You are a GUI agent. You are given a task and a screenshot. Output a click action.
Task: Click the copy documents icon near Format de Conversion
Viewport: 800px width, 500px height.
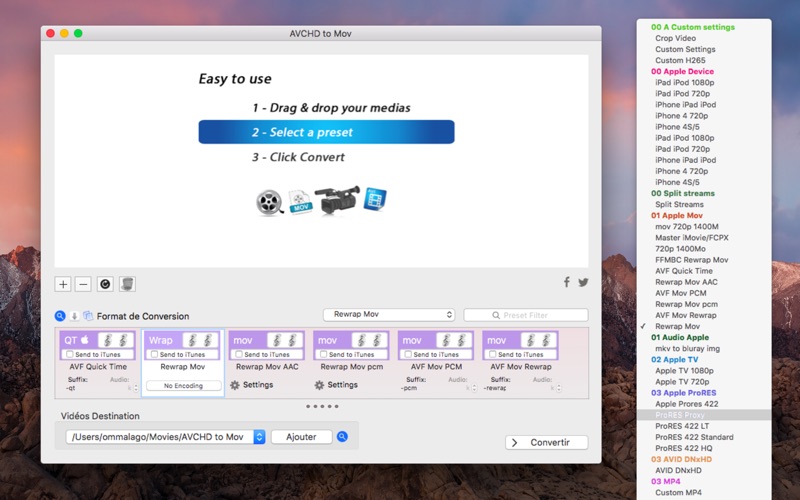click(x=88, y=316)
